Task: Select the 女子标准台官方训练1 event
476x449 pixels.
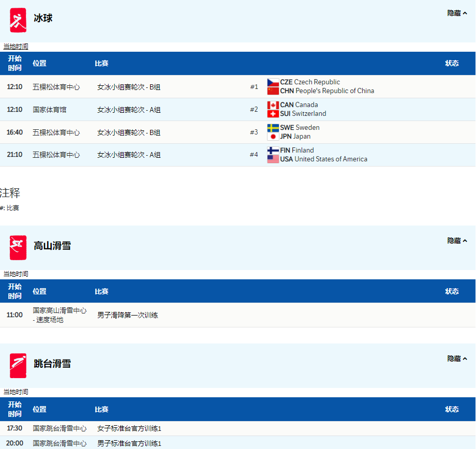Action: (129, 428)
